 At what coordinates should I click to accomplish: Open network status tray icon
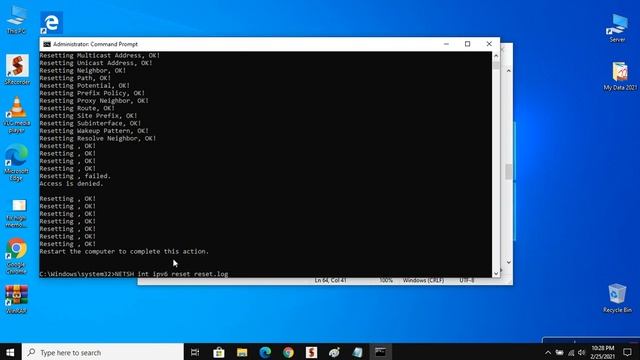tap(571, 353)
